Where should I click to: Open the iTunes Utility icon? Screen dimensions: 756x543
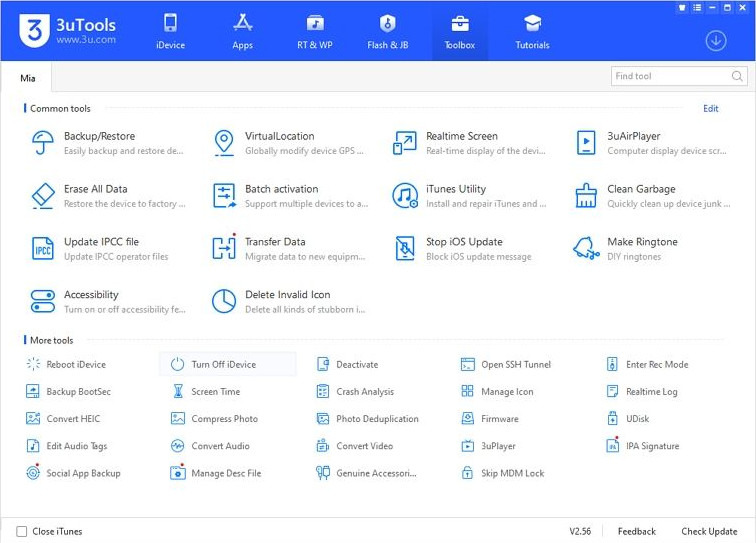pyautogui.click(x=405, y=196)
